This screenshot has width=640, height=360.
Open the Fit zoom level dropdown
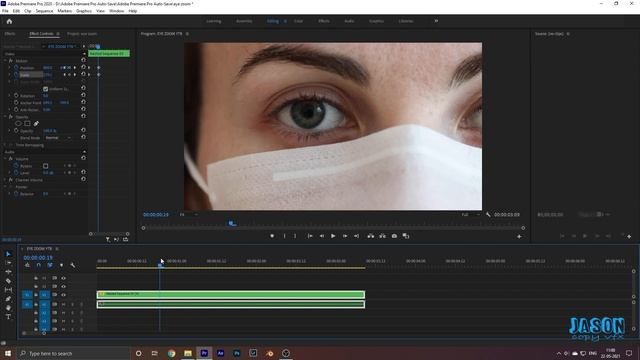189,214
